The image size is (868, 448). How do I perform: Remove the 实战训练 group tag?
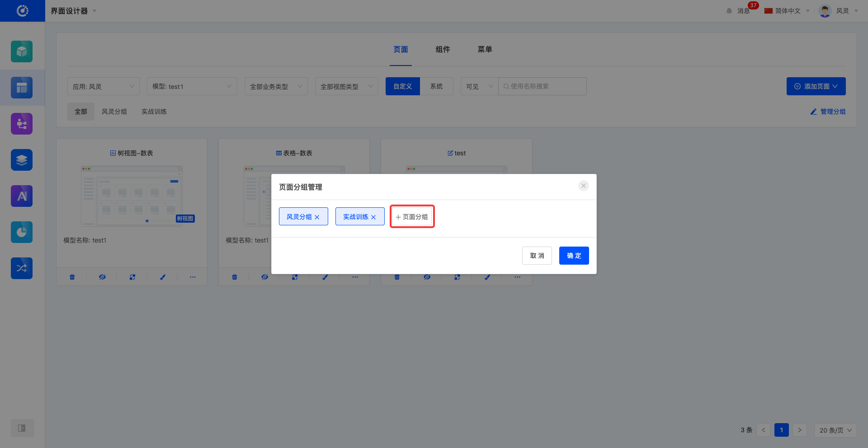point(373,217)
